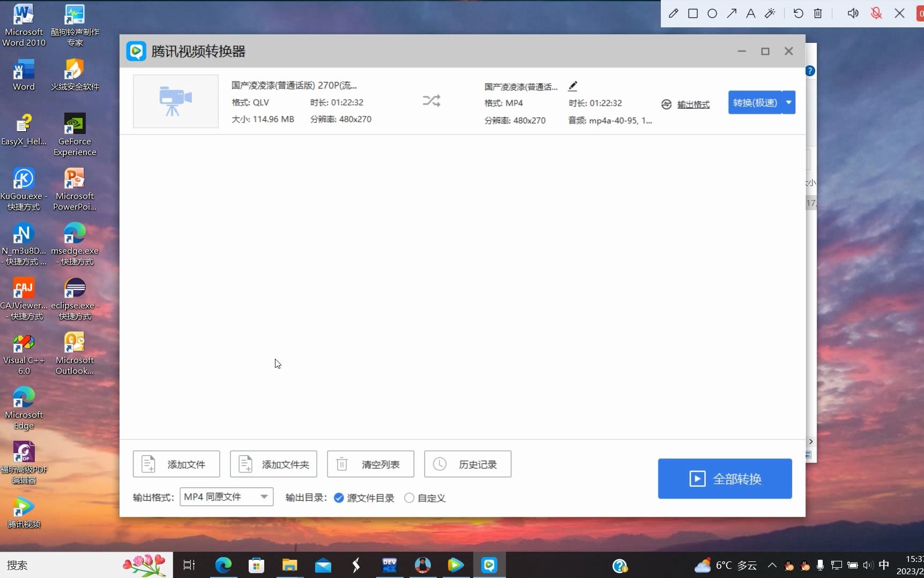
Task: Select the rectangle annotation tool
Action: click(692, 13)
